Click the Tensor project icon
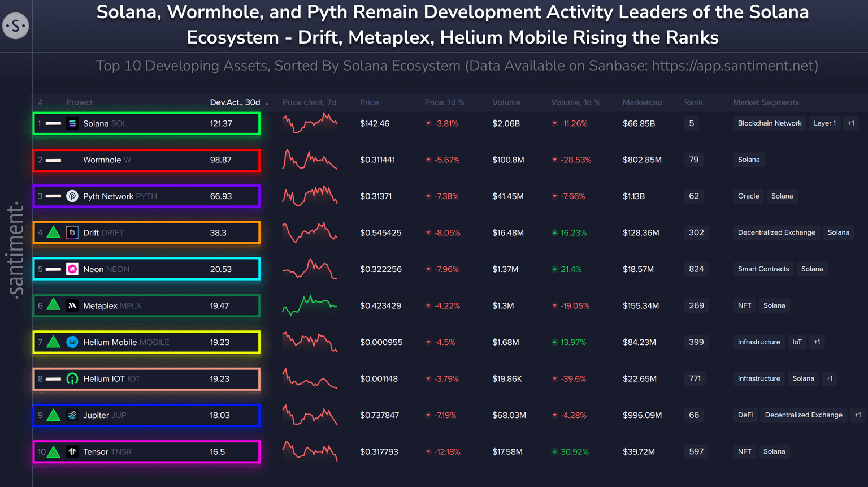This screenshot has width=868, height=487. click(x=72, y=451)
